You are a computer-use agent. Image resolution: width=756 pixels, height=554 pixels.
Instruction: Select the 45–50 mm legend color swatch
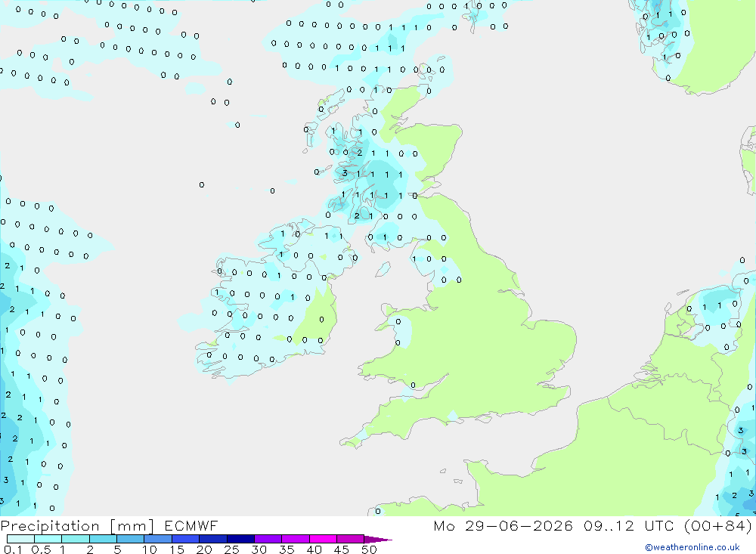click(351, 539)
